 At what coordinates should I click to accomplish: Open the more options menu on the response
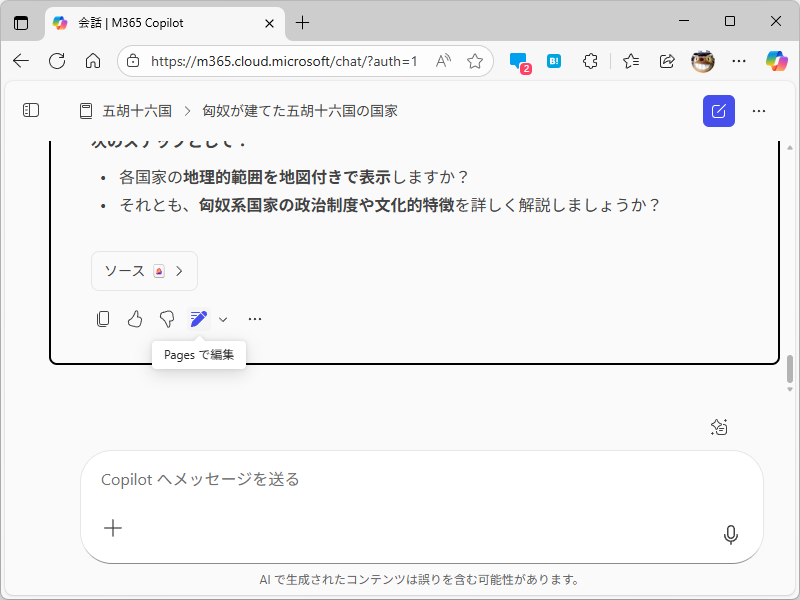pyautogui.click(x=254, y=318)
